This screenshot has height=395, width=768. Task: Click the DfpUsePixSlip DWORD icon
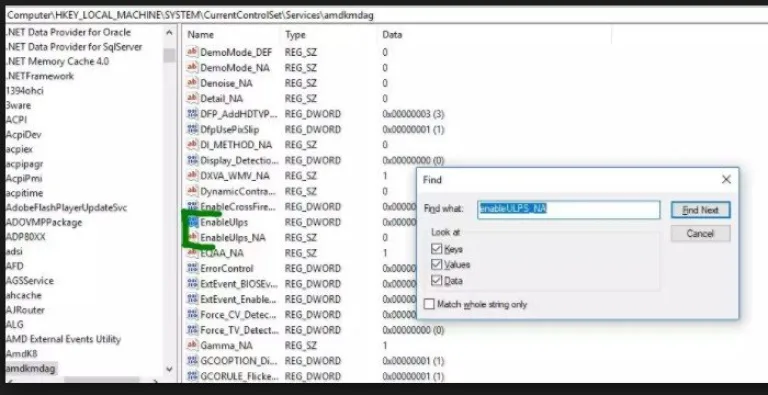pyautogui.click(x=192, y=129)
